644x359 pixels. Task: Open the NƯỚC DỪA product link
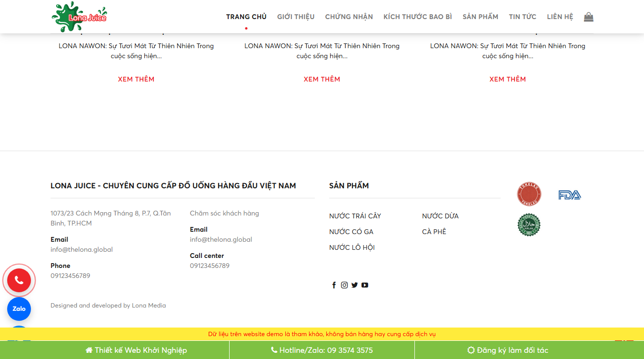click(441, 216)
